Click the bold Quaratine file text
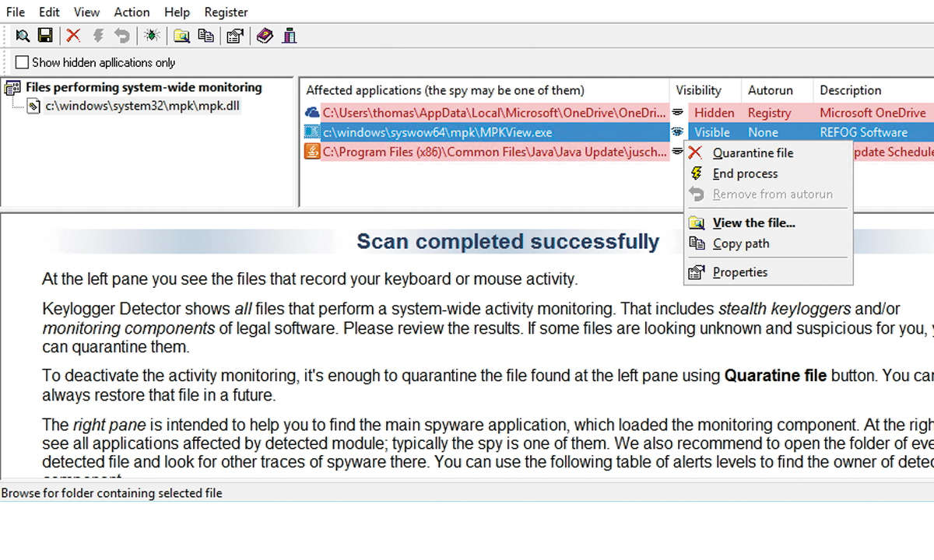Image resolution: width=934 pixels, height=560 pixels. [775, 376]
